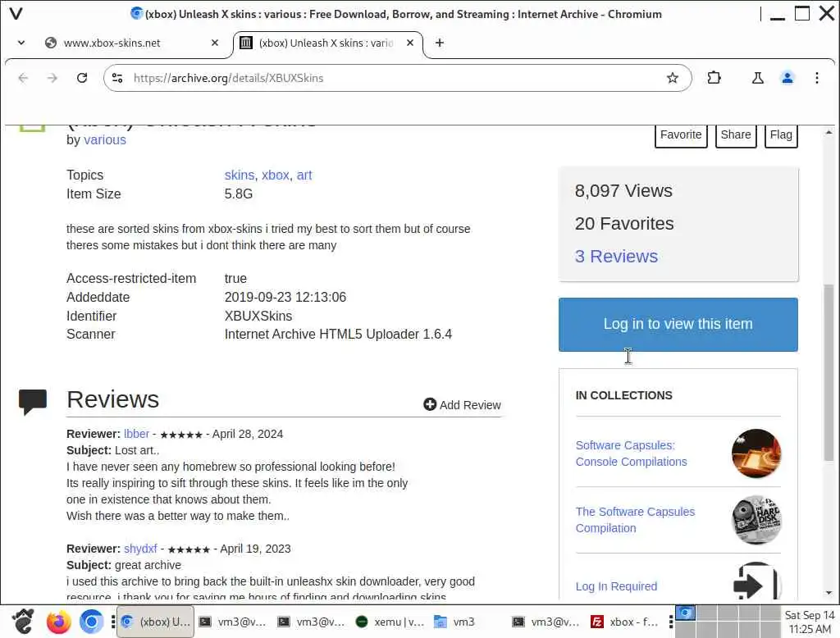Click the browser Back arrow

23,78
